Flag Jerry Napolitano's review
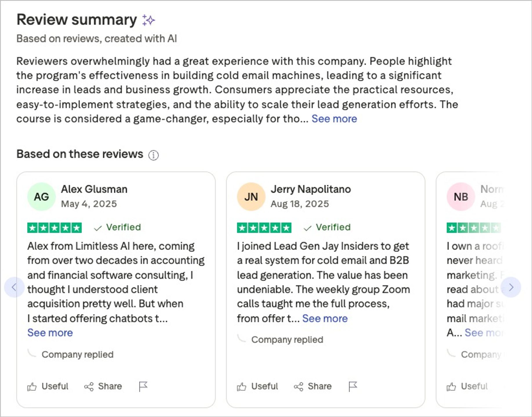 (353, 386)
